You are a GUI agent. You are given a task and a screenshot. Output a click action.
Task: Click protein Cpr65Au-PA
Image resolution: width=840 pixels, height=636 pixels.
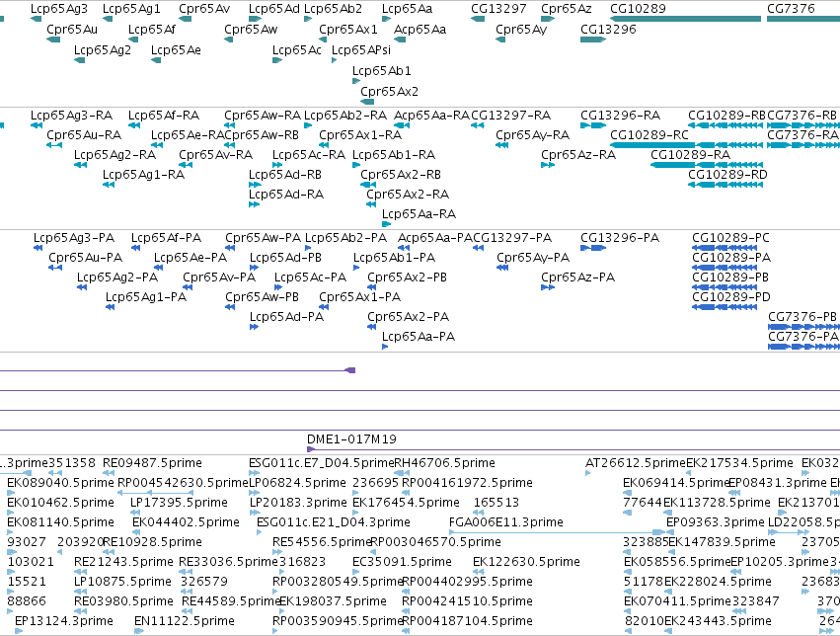(x=86, y=259)
